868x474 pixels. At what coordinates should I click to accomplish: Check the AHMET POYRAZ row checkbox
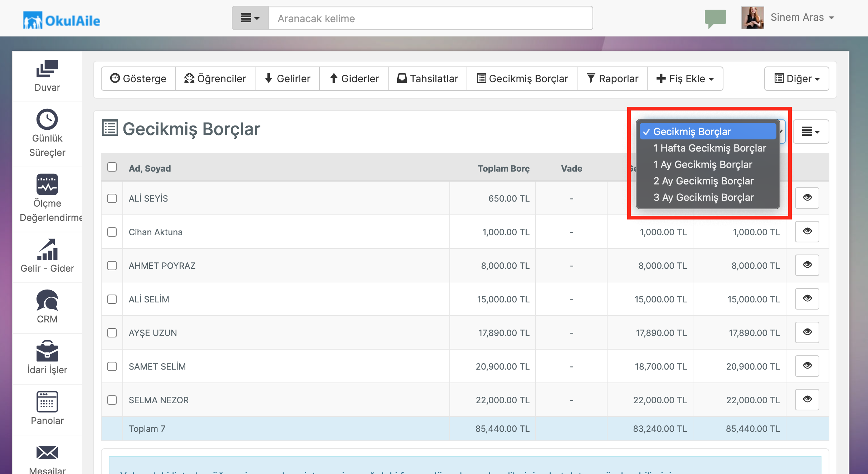112,266
